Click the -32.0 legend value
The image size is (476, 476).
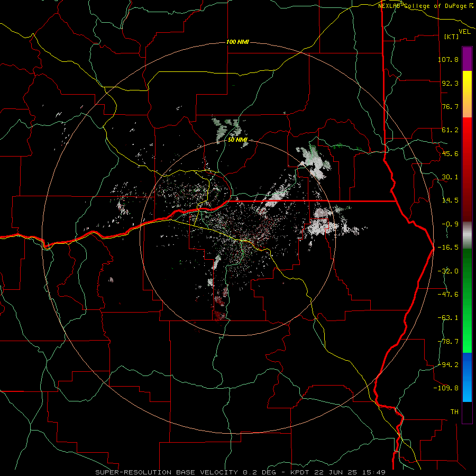(448, 271)
